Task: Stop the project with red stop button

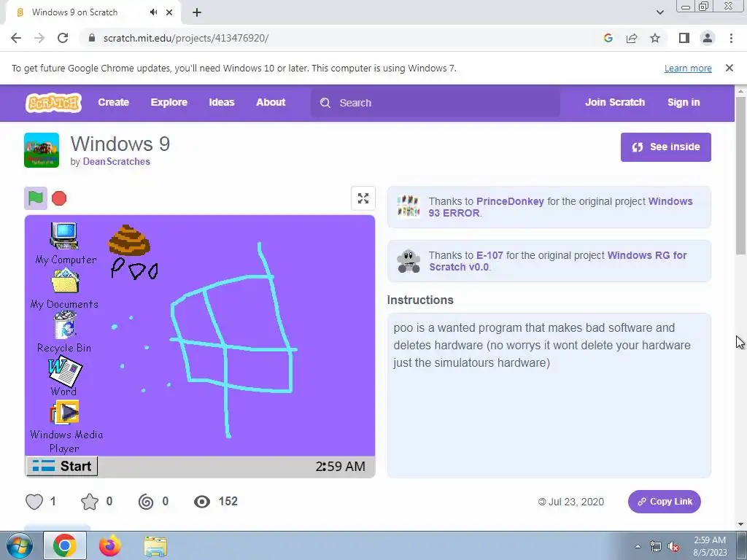Action: (59, 198)
